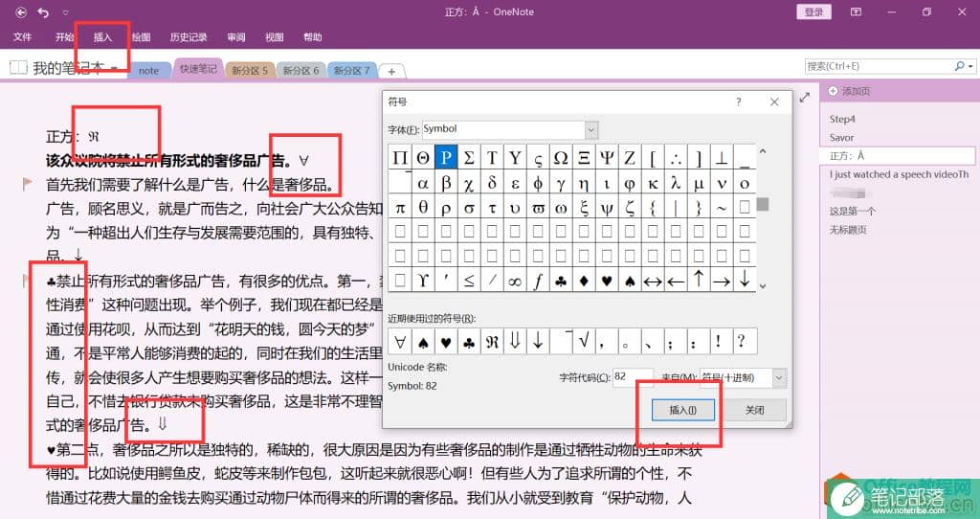The width and height of the screenshot is (980, 519).
Task: Pick the ∴ therefore symbol cell
Action: (676, 157)
